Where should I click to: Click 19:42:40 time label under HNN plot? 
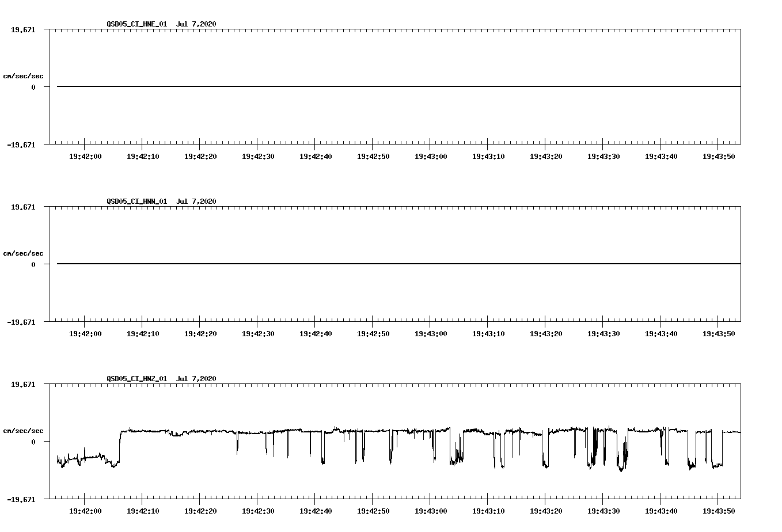click(x=316, y=333)
